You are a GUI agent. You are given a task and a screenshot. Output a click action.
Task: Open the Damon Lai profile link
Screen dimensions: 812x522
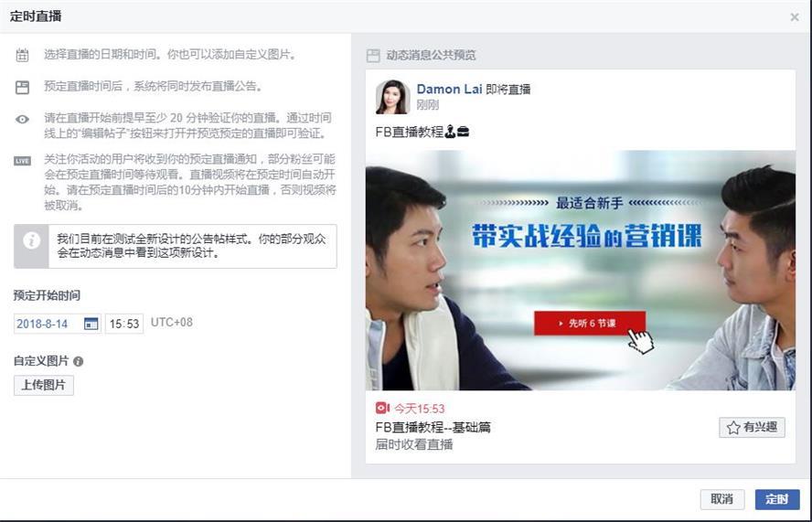tap(449, 89)
